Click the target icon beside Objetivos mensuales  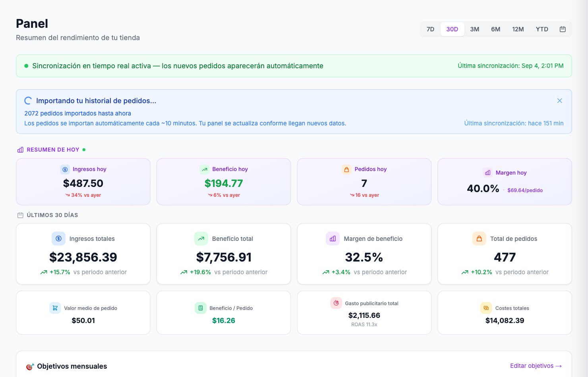click(x=30, y=366)
